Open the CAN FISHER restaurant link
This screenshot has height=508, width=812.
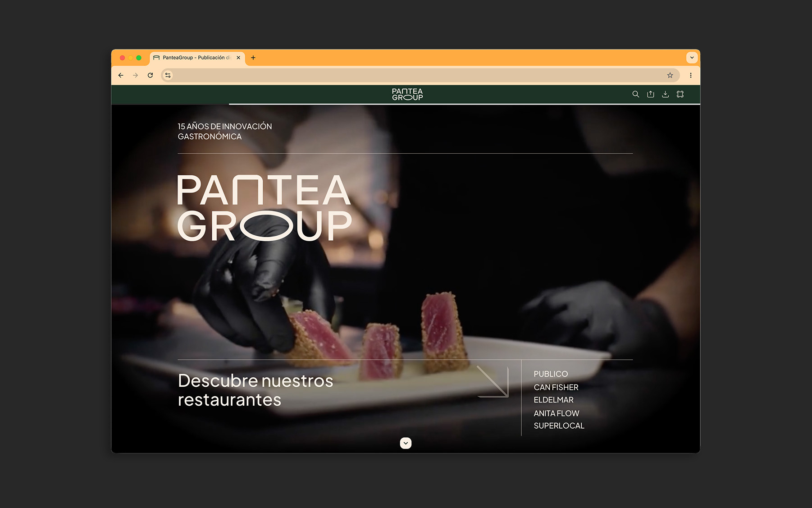556,387
